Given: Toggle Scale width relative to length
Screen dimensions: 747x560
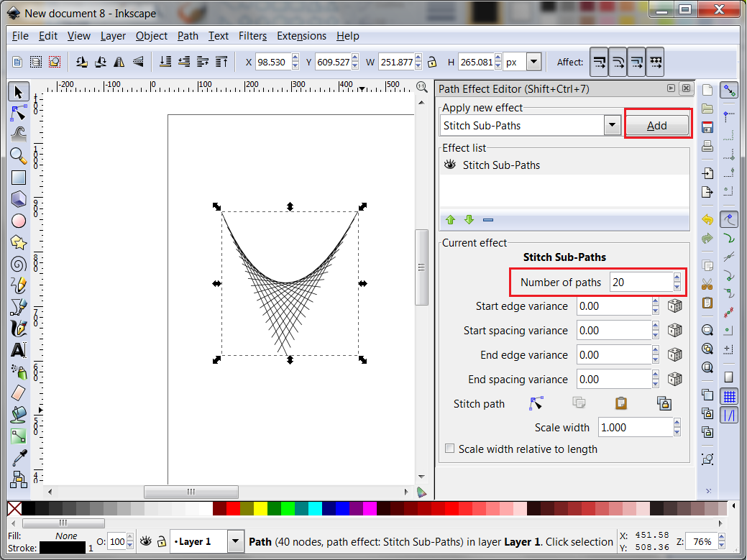Looking at the screenshot, I should click(450, 449).
